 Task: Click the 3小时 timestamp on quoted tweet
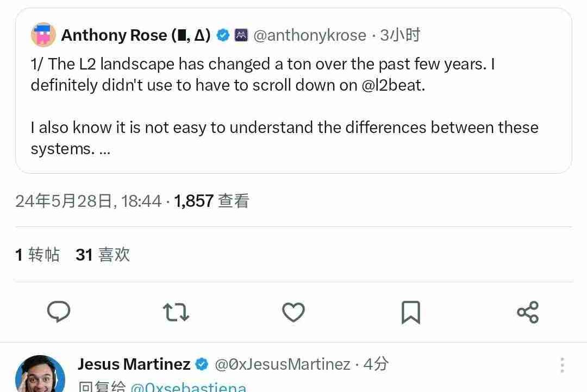[x=400, y=36]
